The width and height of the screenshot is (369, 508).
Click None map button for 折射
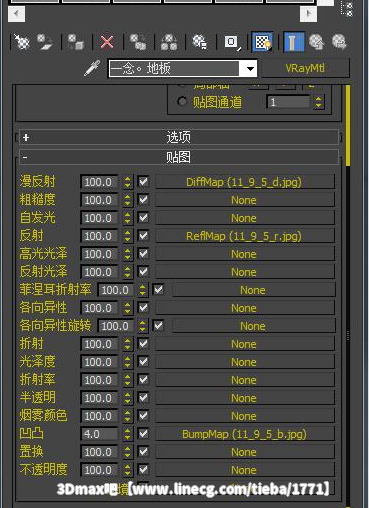(244, 344)
